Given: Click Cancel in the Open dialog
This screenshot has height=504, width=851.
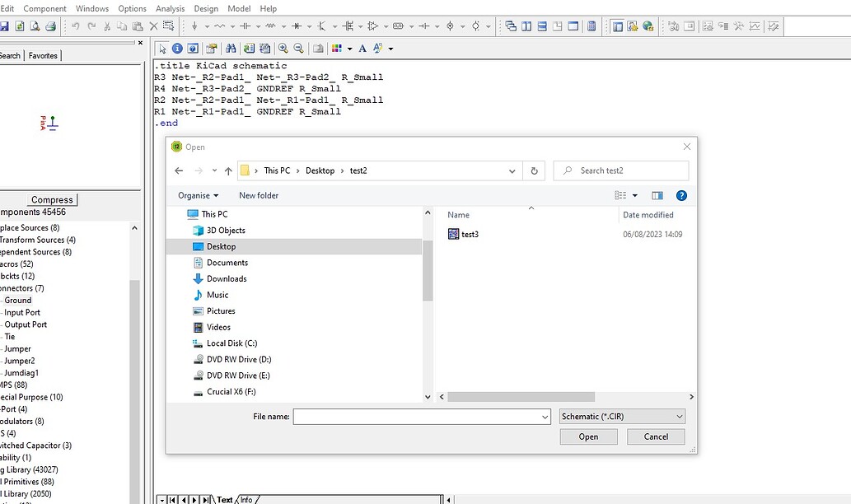Looking at the screenshot, I should click(x=655, y=436).
